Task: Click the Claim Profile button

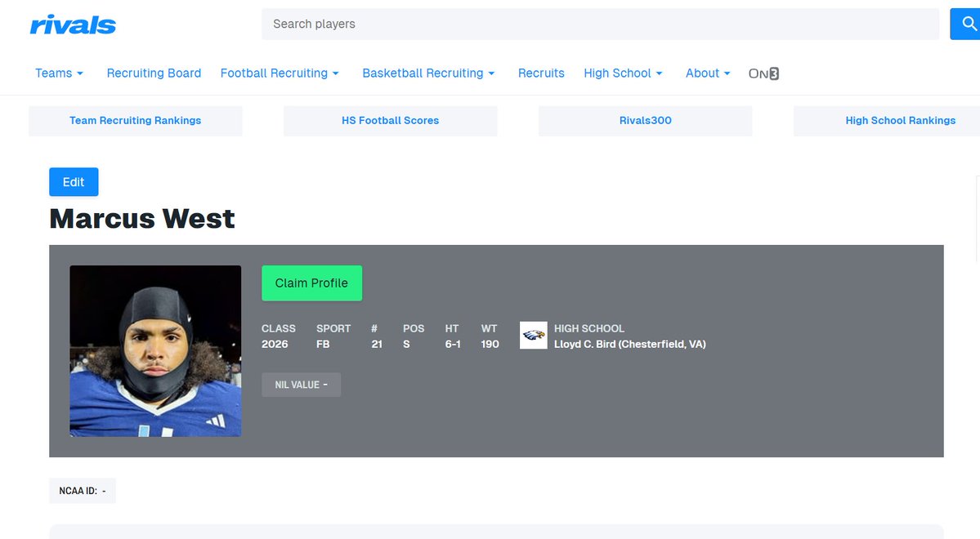Action: pos(312,283)
